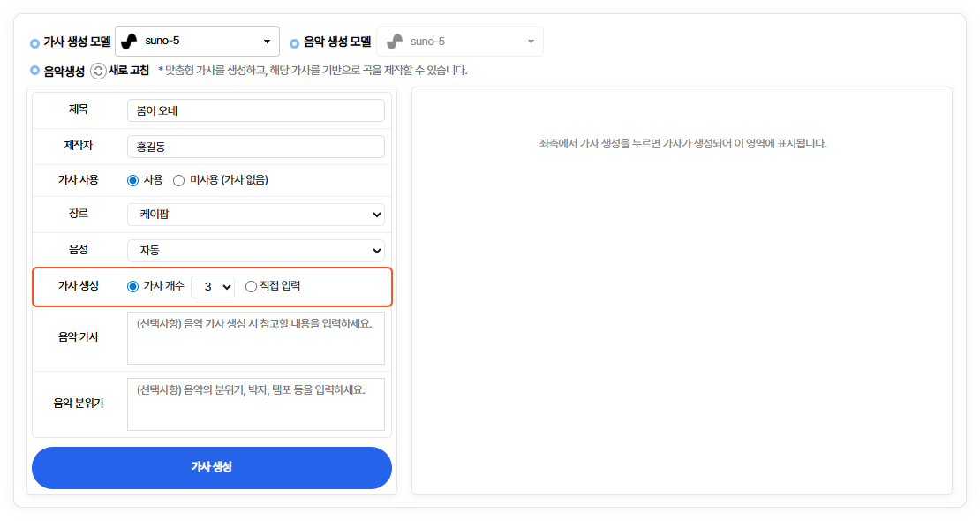Open the 음성 dropdown set to 자동

click(x=256, y=251)
